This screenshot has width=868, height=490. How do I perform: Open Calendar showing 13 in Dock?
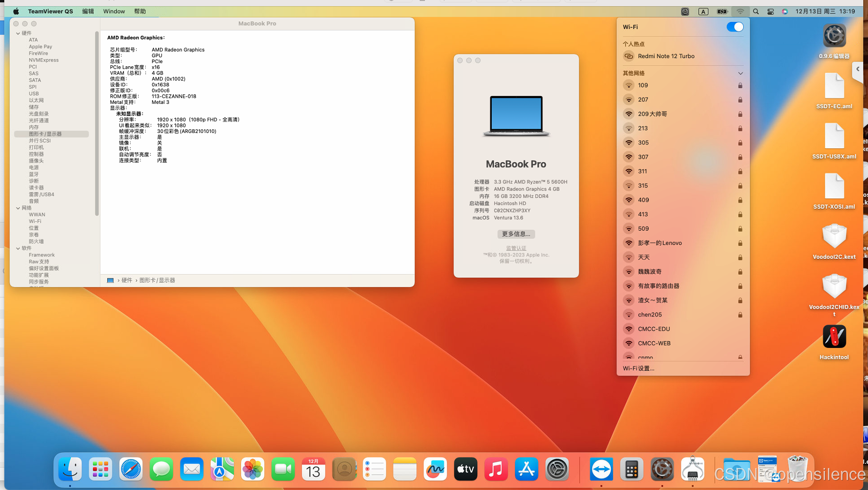pos(313,470)
